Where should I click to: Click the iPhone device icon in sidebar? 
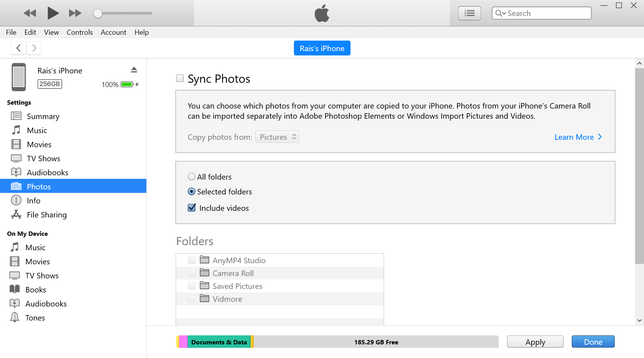coord(18,77)
